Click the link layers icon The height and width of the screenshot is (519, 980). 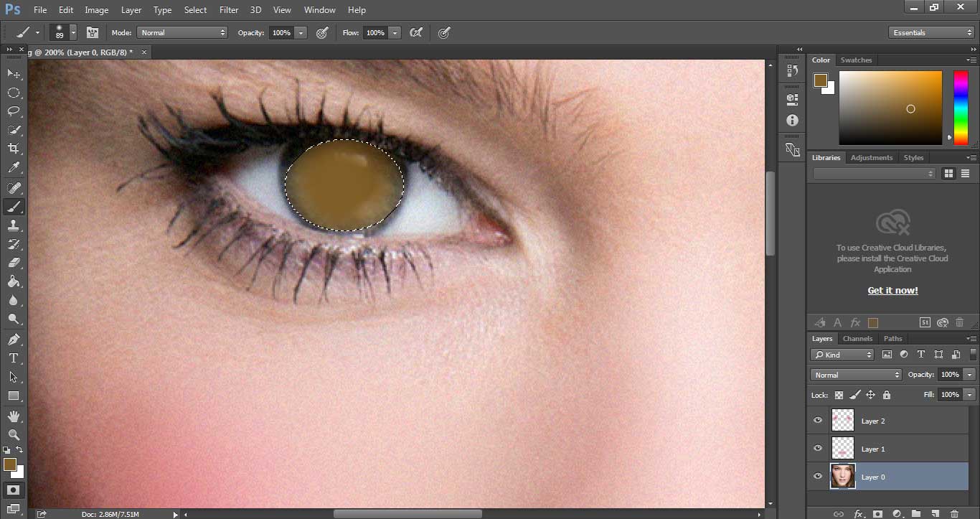pos(838,513)
